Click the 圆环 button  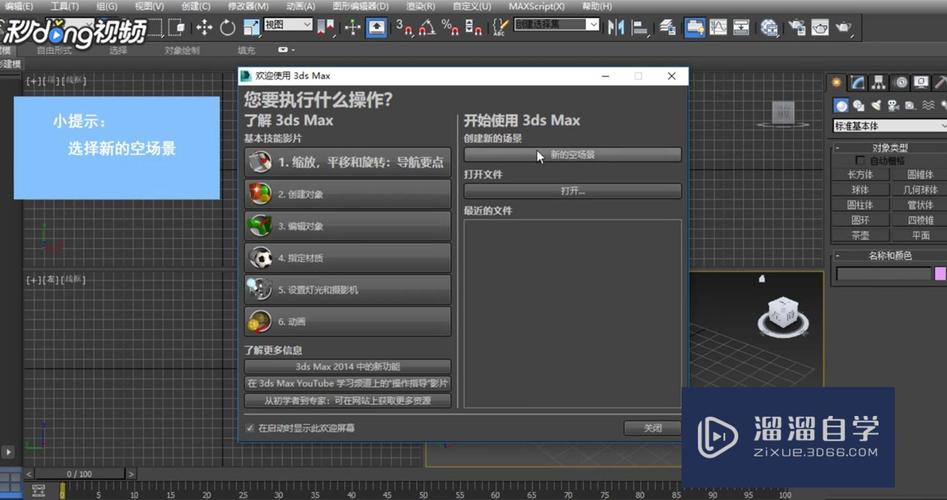860,220
